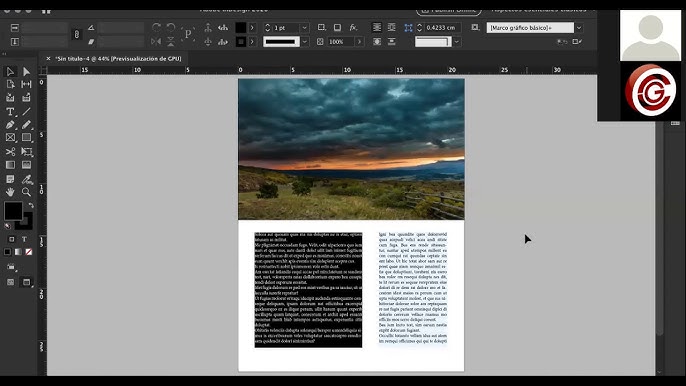
Task: Click the flip vertical icon
Action: click(171, 42)
